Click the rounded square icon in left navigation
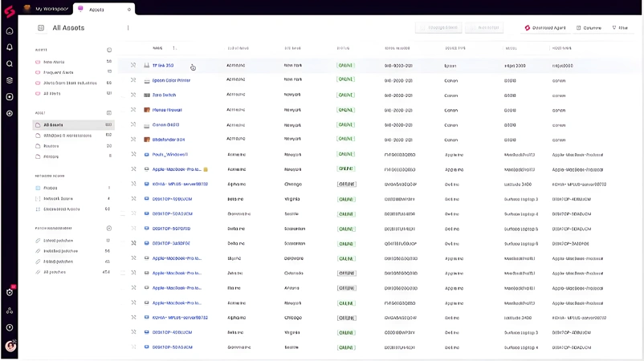Screen dimensions: 644x361 point(10,97)
